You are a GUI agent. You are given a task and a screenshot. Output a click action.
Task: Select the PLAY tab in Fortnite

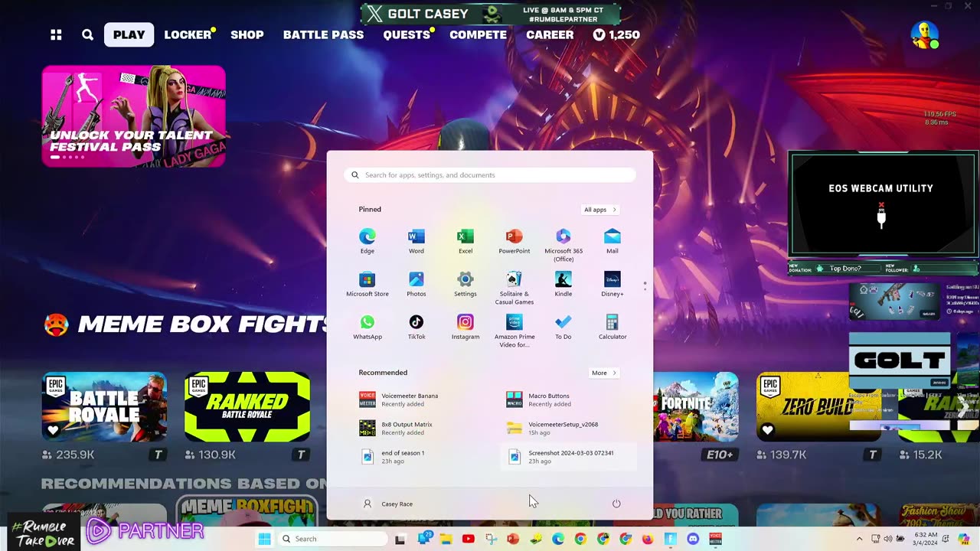point(129,34)
